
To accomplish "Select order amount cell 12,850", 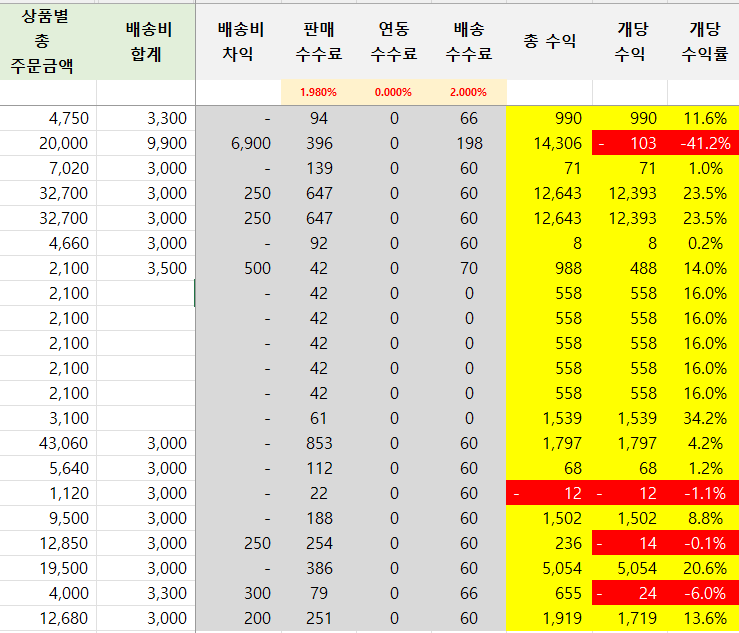I will click(x=48, y=543).
